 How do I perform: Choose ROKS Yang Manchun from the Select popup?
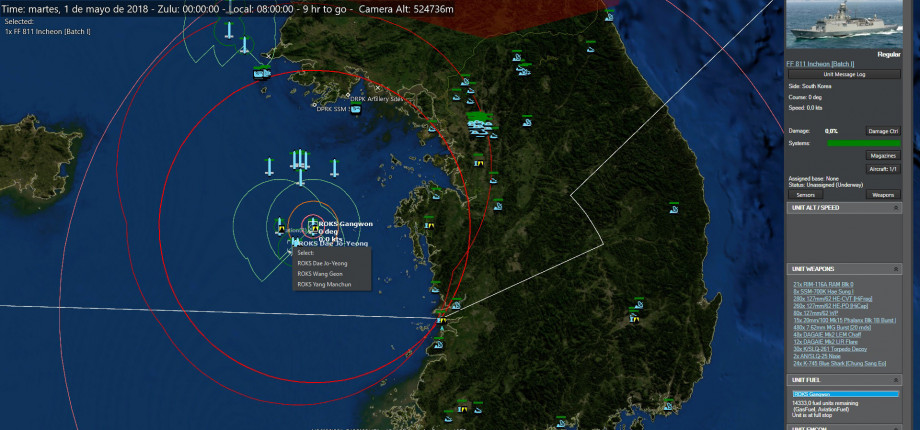pyautogui.click(x=322, y=285)
